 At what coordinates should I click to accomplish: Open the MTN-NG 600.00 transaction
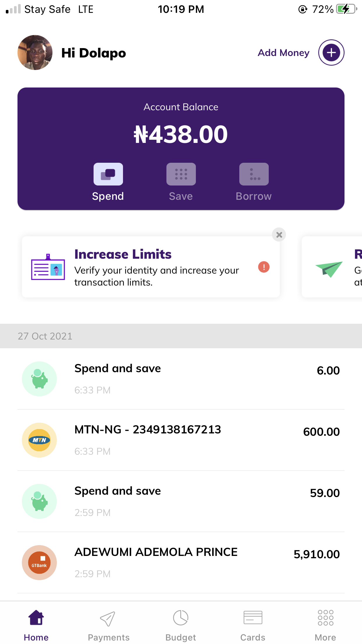click(x=181, y=440)
